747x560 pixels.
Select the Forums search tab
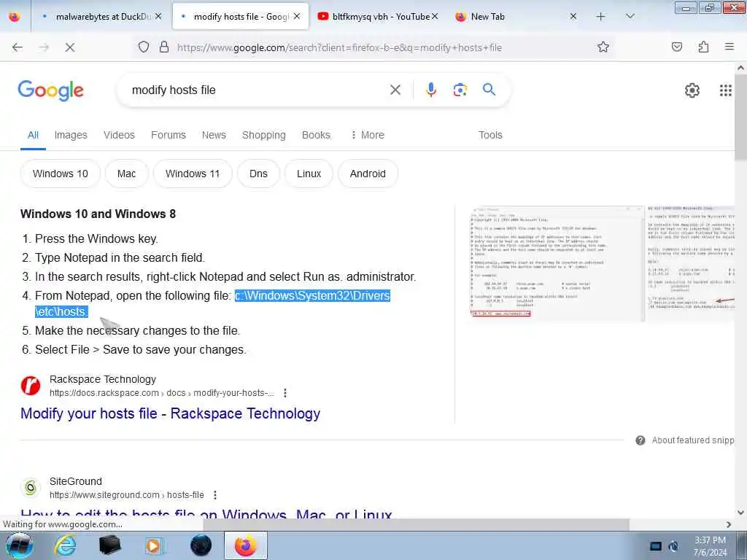point(169,135)
